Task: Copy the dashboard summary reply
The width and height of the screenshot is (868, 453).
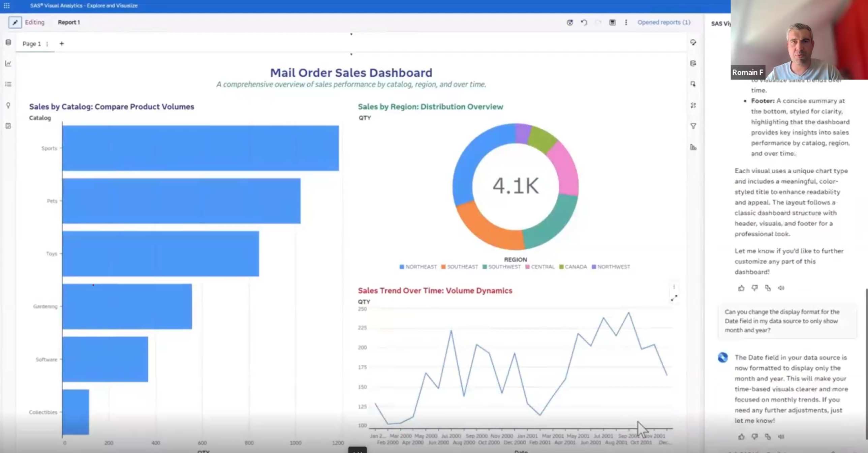Action: coord(768,288)
